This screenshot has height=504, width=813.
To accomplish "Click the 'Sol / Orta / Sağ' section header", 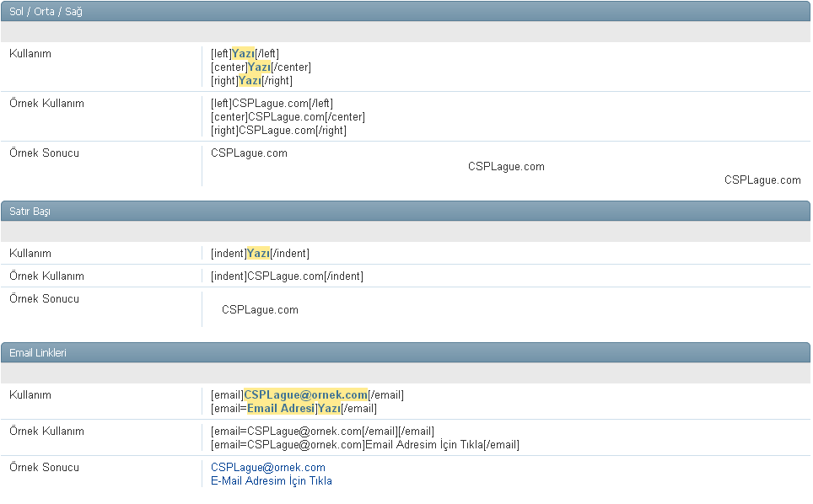I will (46, 12).
